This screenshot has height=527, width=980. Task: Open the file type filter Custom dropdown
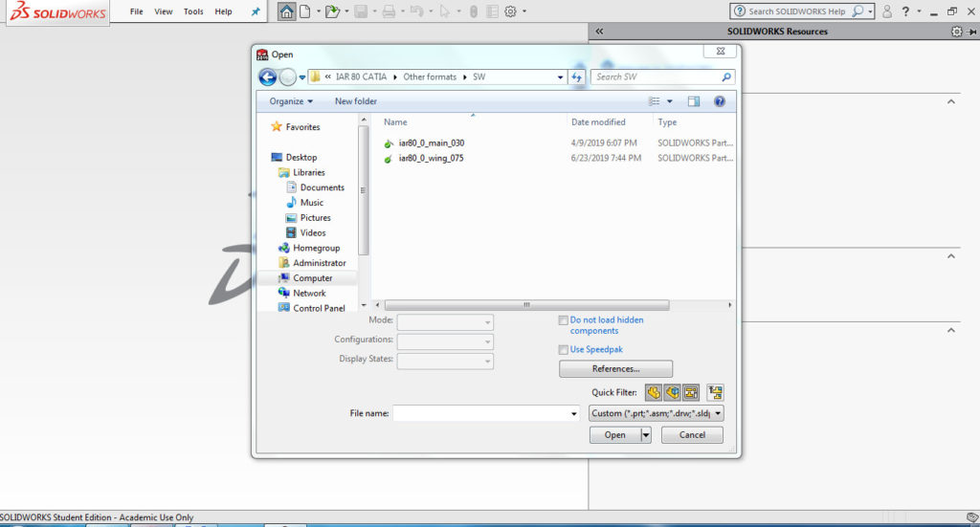(657, 413)
